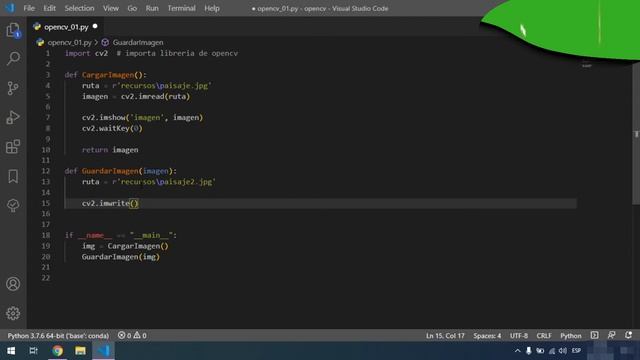640x360 pixels.
Task: Click the VS Code logo in title bar
Action: (10, 8)
